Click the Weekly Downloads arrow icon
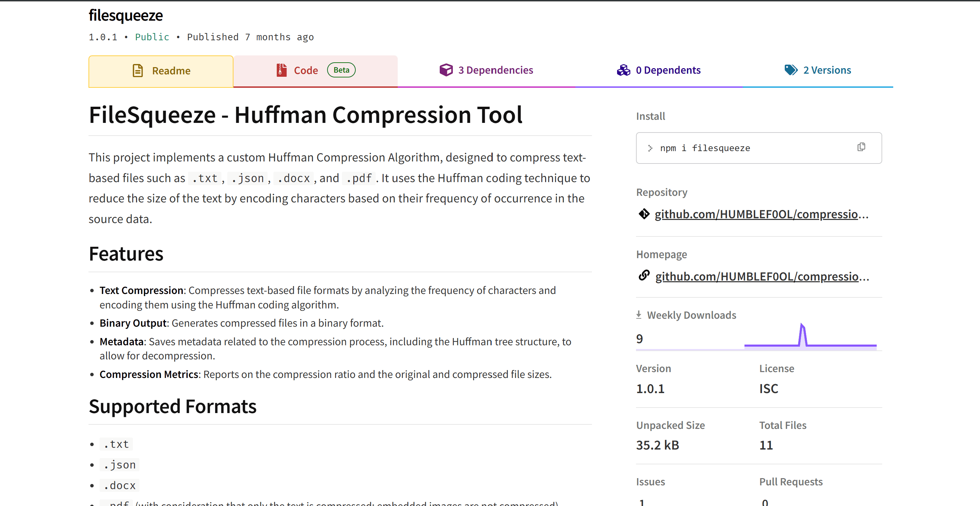This screenshot has width=980, height=506. 639,315
